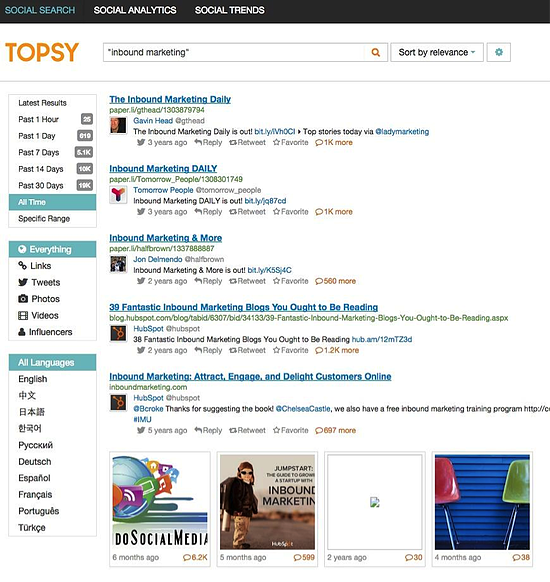This screenshot has width=550, height=582.
Task: Open the bit.ly/jq87cd link
Action: (265, 201)
